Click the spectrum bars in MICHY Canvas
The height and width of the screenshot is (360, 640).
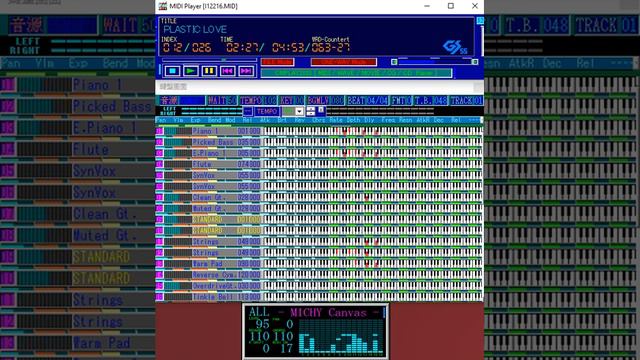pos(341,336)
